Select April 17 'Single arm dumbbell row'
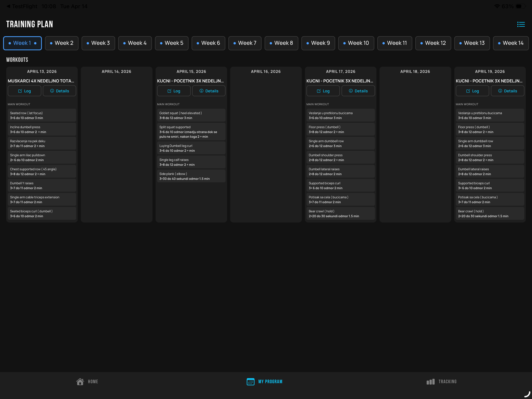The width and height of the screenshot is (532, 399). click(341, 143)
